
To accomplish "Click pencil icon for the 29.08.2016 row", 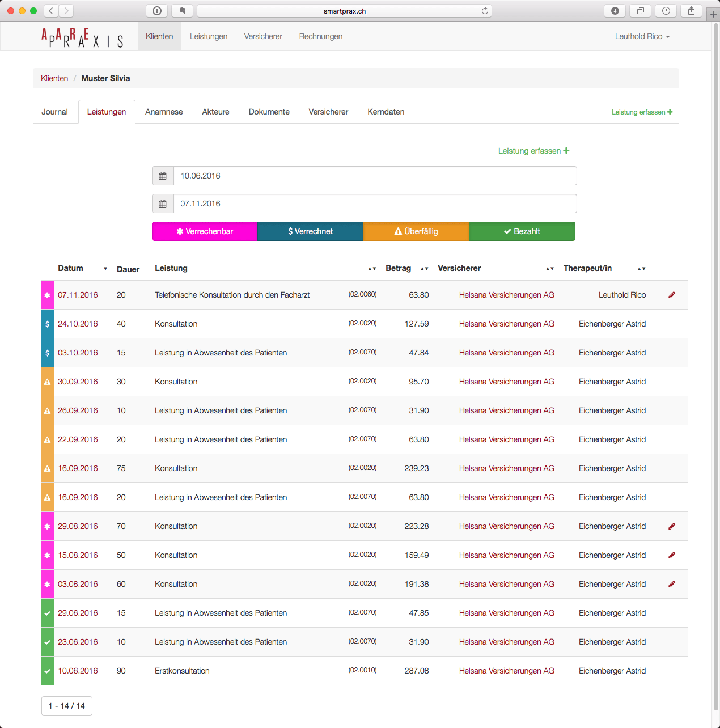I will 672,526.
